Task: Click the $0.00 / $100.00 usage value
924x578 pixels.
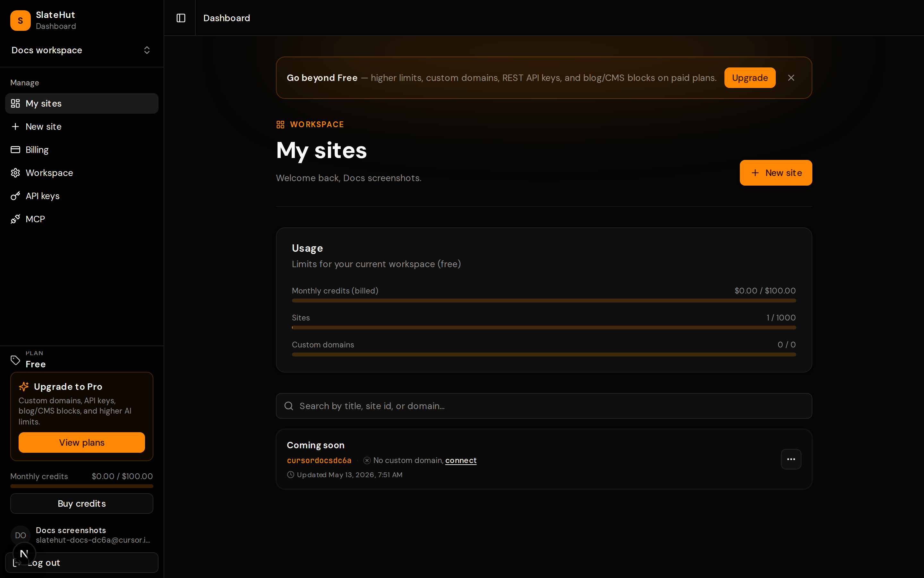Action: point(765,291)
